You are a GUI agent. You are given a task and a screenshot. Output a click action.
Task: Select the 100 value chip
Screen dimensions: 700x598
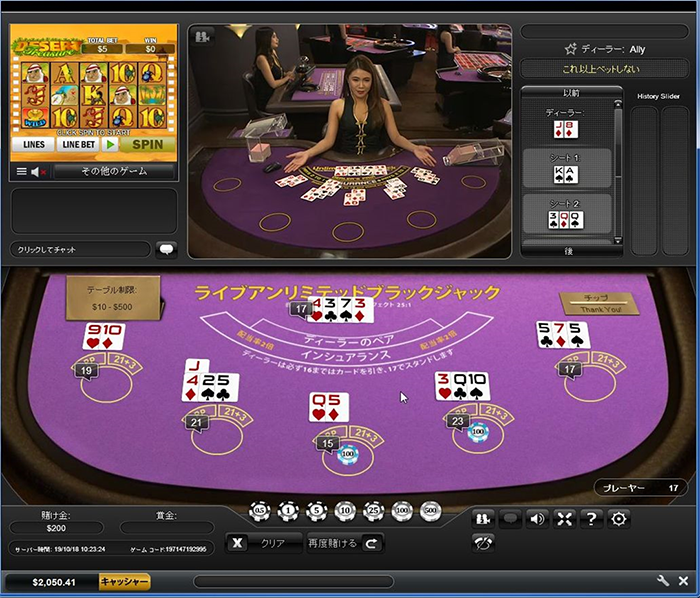coord(403,511)
